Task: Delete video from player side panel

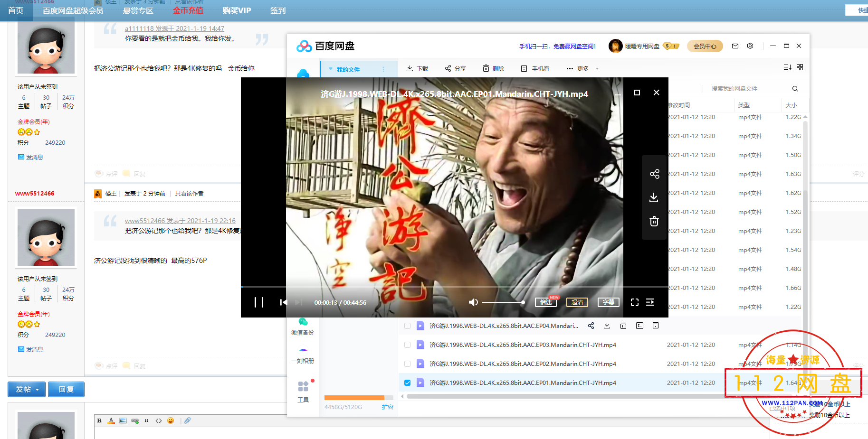Action: 654,221
